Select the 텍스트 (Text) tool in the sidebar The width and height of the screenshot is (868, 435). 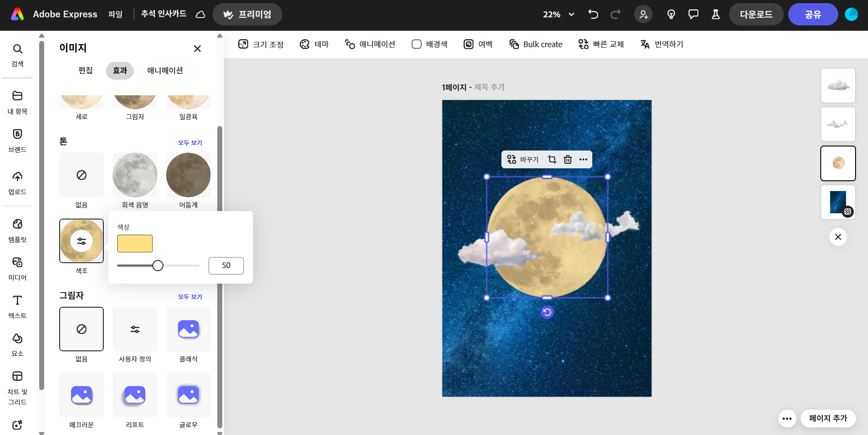pos(17,307)
